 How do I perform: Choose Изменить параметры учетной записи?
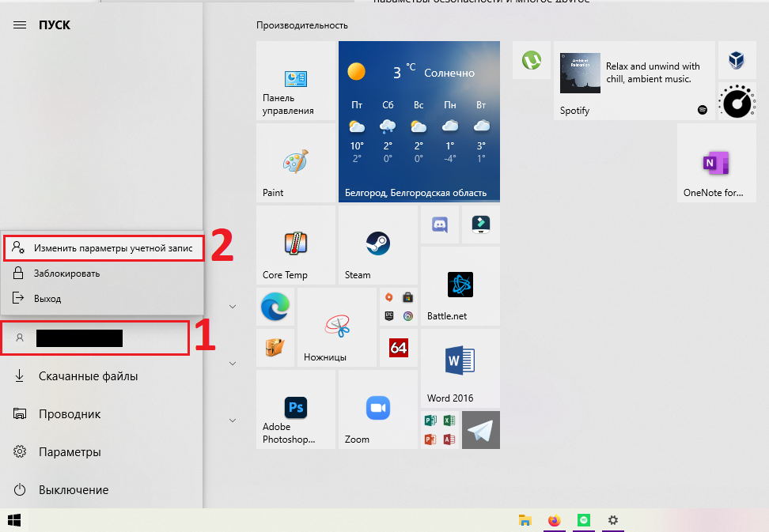pyautogui.click(x=103, y=248)
